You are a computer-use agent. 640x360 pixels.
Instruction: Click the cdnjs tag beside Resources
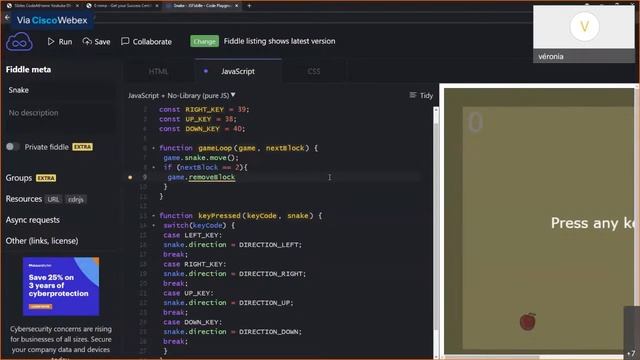[x=76, y=200]
